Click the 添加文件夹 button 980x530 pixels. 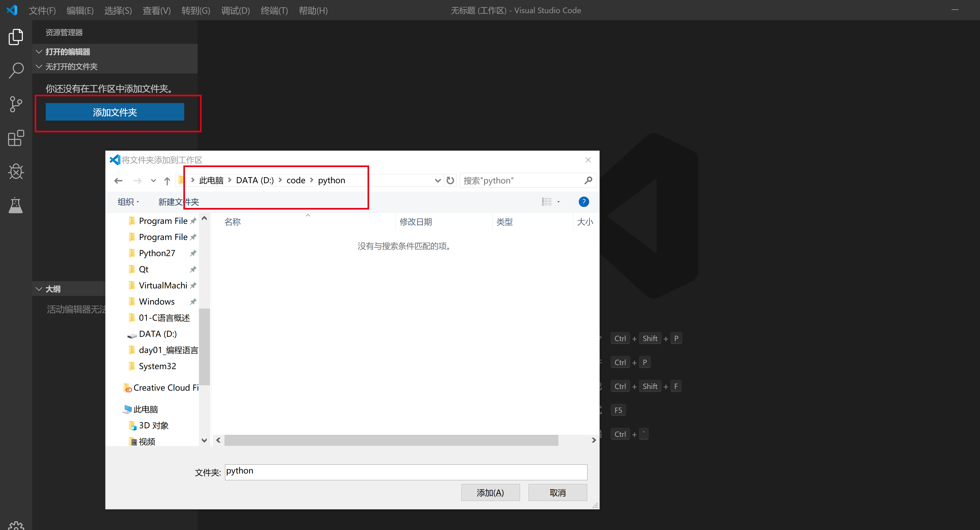(115, 112)
